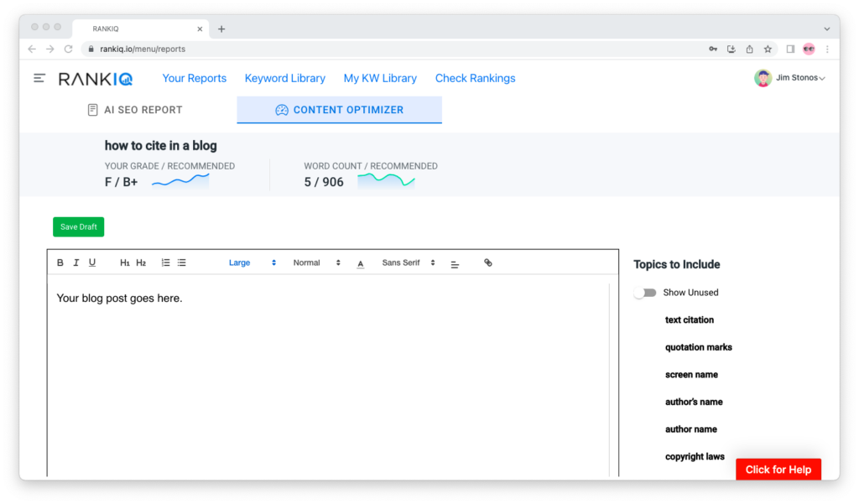Open a new browser tab

221,29
